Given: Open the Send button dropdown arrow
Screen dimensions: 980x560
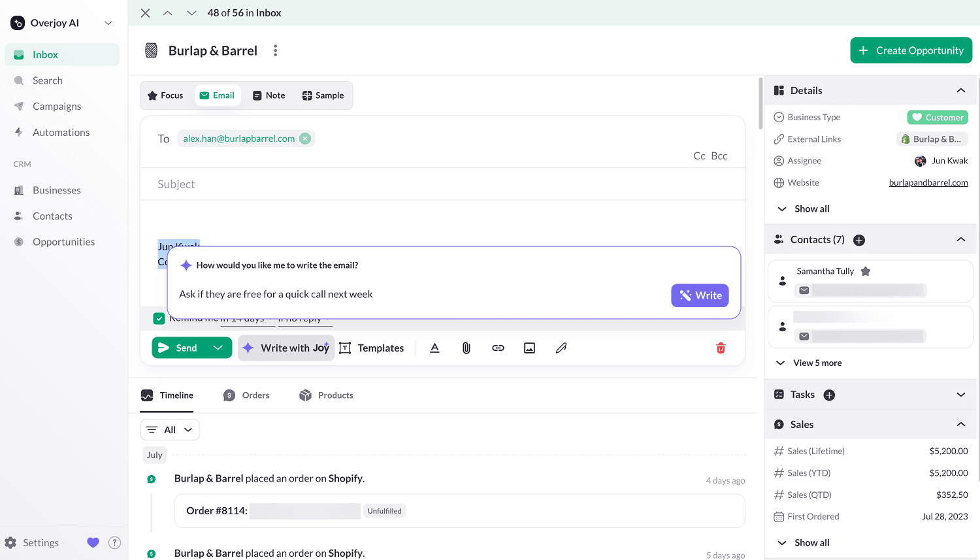Looking at the screenshot, I should [218, 348].
